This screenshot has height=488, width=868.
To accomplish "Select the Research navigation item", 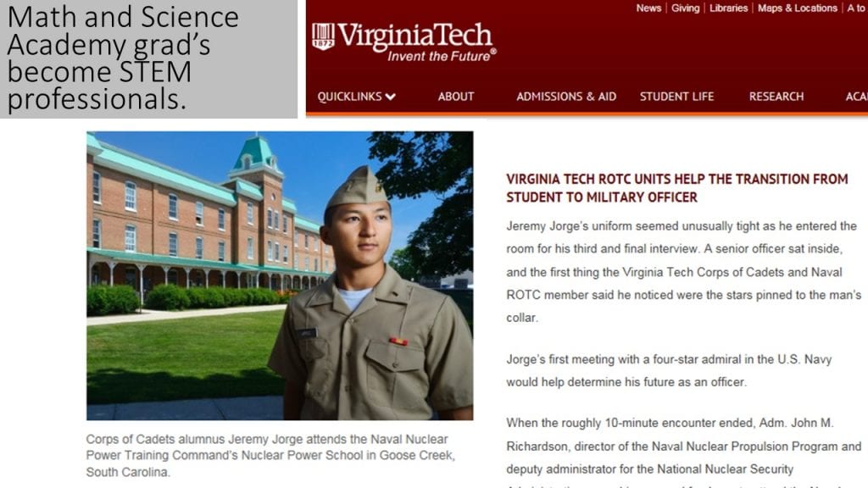I will tap(776, 97).
